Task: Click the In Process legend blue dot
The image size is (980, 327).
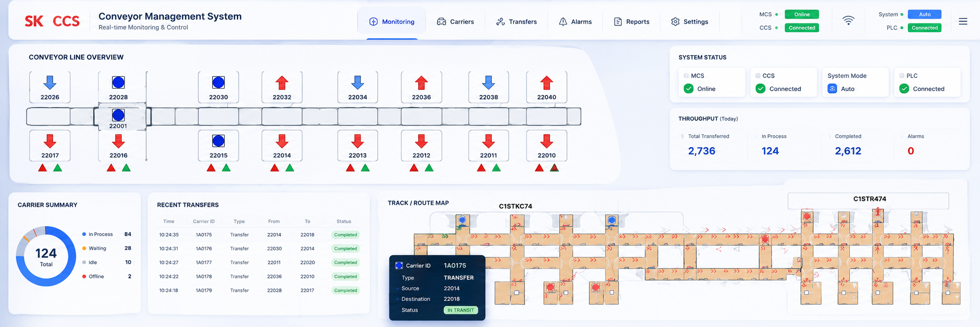Action: coord(84,234)
